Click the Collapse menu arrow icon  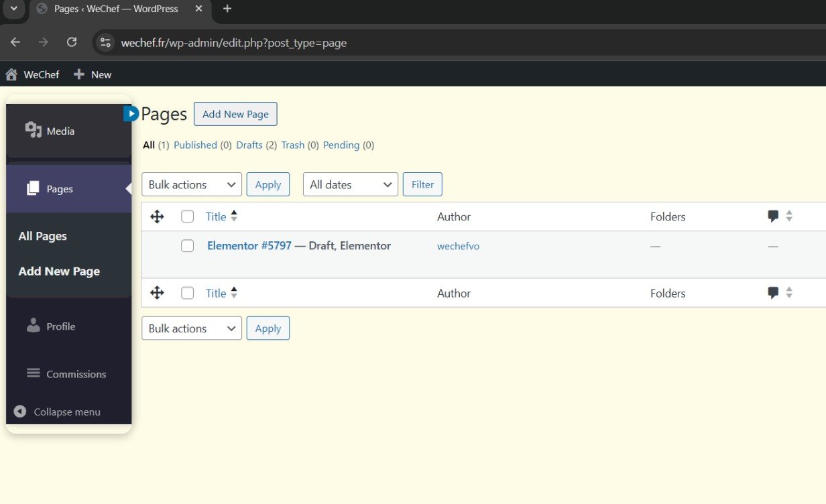pos(20,412)
